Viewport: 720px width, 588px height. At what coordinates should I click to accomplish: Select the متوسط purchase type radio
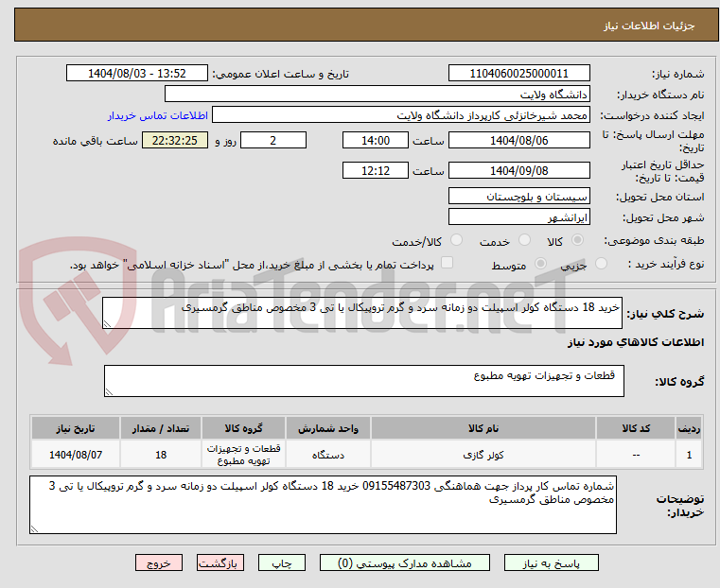pos(541,264)
